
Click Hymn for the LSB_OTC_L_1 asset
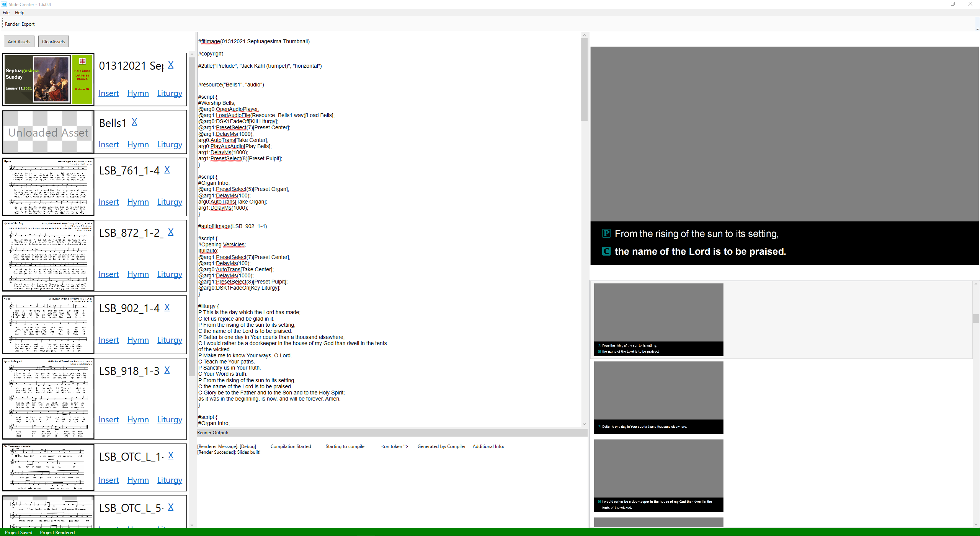(138, 480)
